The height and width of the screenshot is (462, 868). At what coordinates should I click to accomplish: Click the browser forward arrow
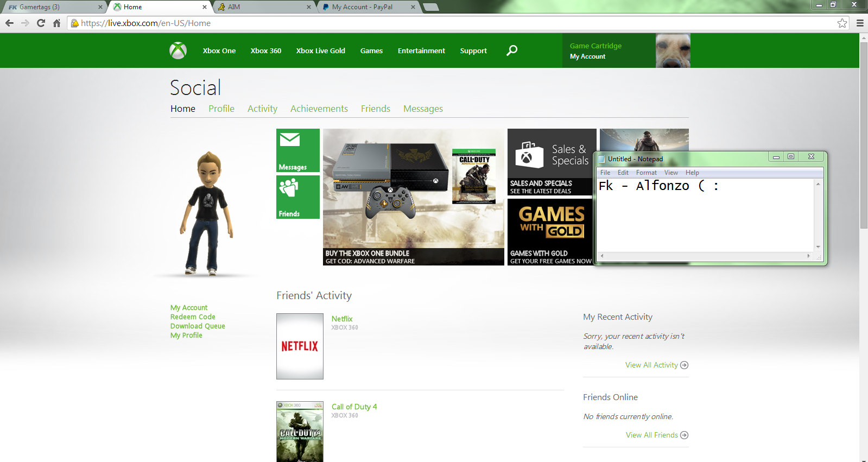pos(25,23)
